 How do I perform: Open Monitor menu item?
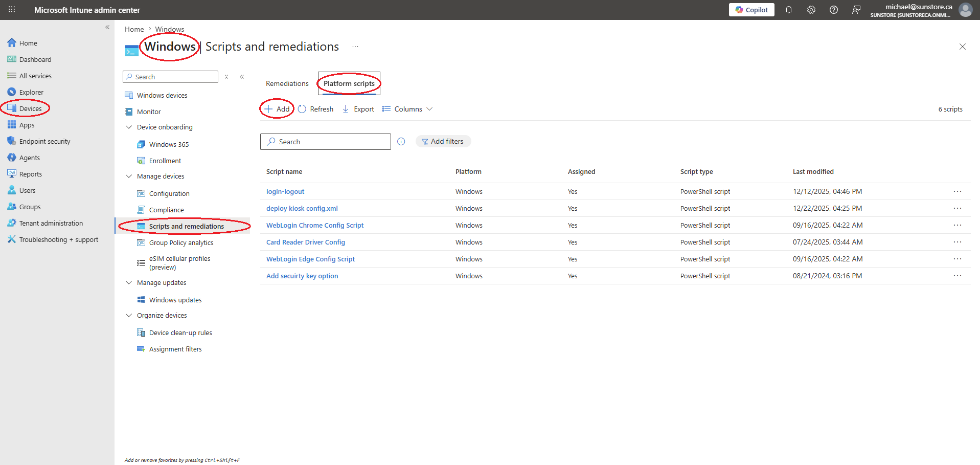coord(149,112)
